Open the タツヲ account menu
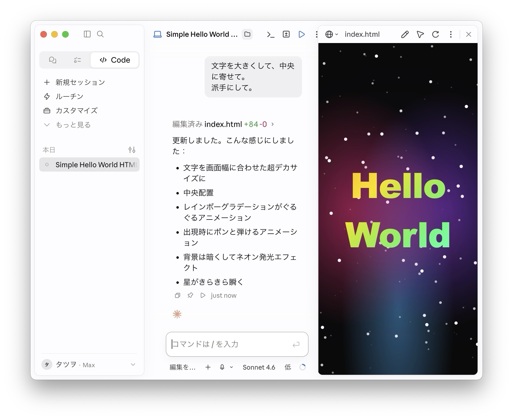 89,365
